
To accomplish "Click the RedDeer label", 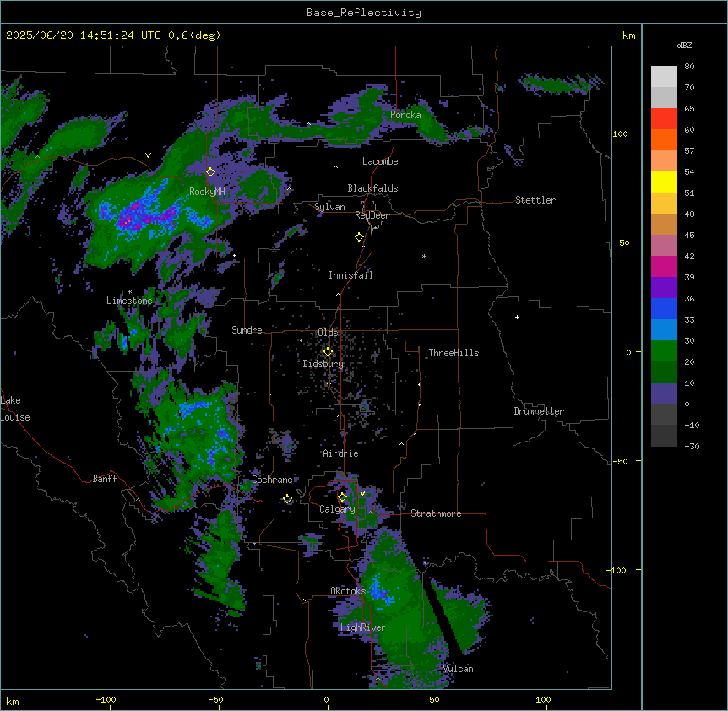I will (372, 215).
